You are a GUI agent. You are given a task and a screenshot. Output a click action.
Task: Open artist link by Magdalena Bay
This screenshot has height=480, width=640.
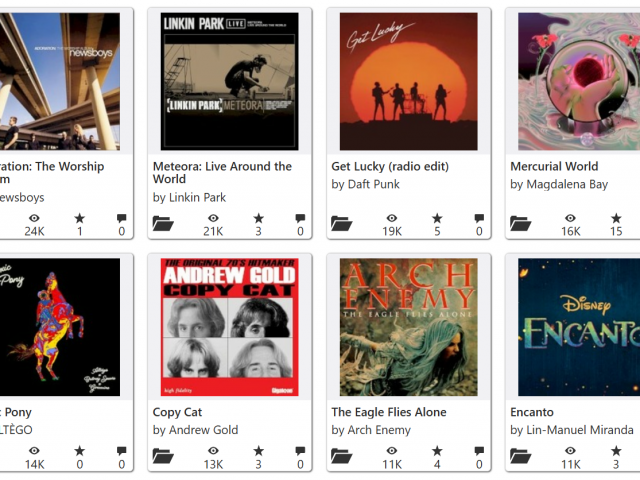click(559, 184)
